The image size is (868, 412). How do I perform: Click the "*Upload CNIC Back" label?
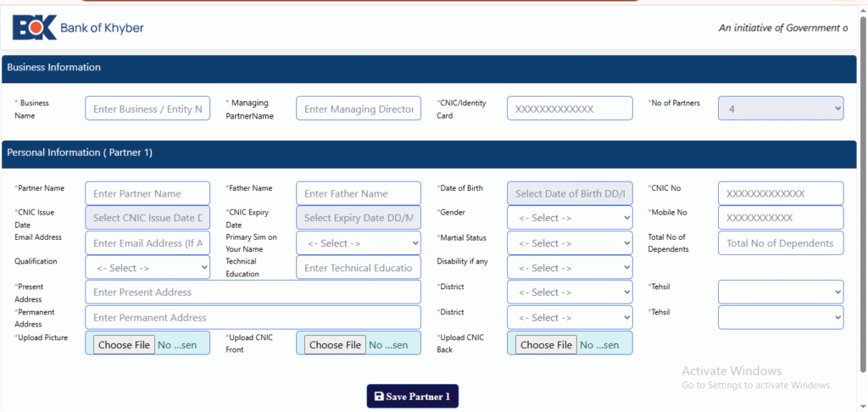(460, 343)
